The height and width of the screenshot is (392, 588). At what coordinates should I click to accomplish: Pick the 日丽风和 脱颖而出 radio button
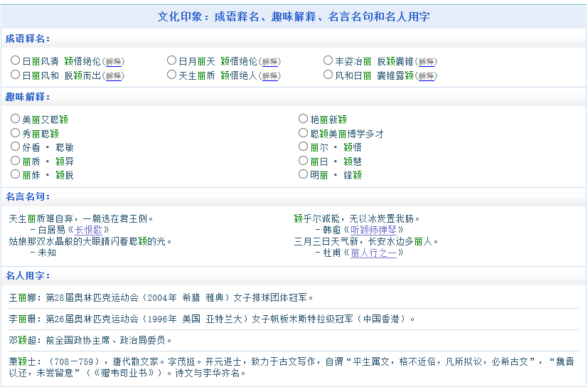(x=16, y=75)
